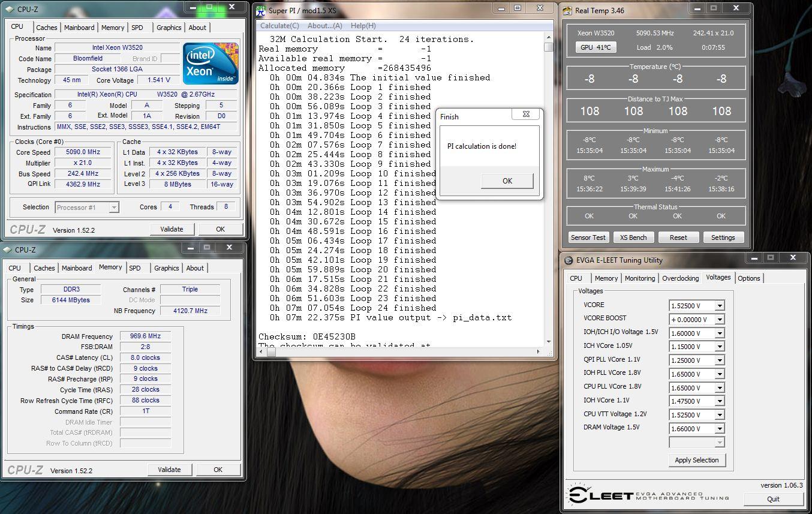Viewport: 812px width, 514px height.
Task: Click the Real Temp title bar icon
Action: click(567, 10)
